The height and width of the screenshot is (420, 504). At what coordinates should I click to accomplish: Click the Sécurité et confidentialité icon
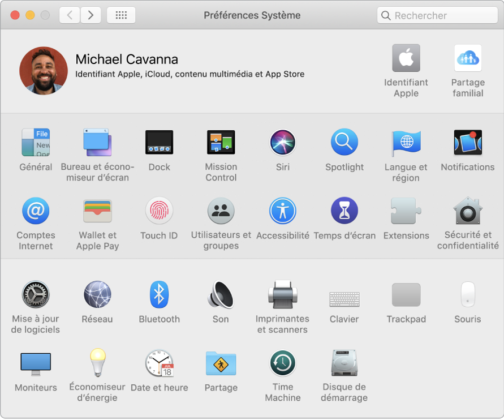[468, 211]
